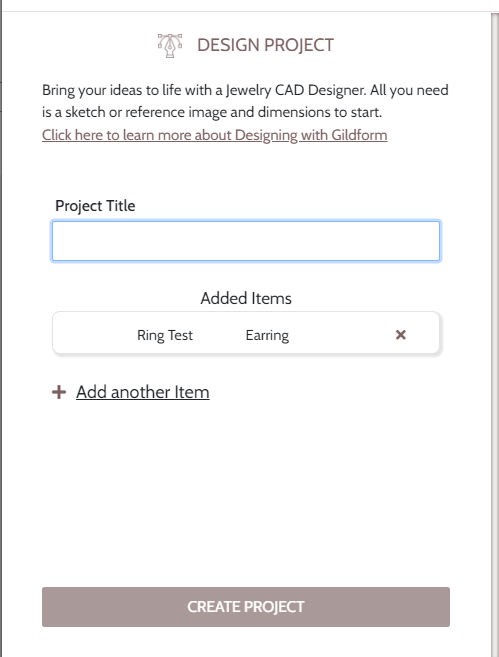This screenshot has height=657, width=499.
Task: Remove the Ring Test item with the X
Action: point(401,334)
